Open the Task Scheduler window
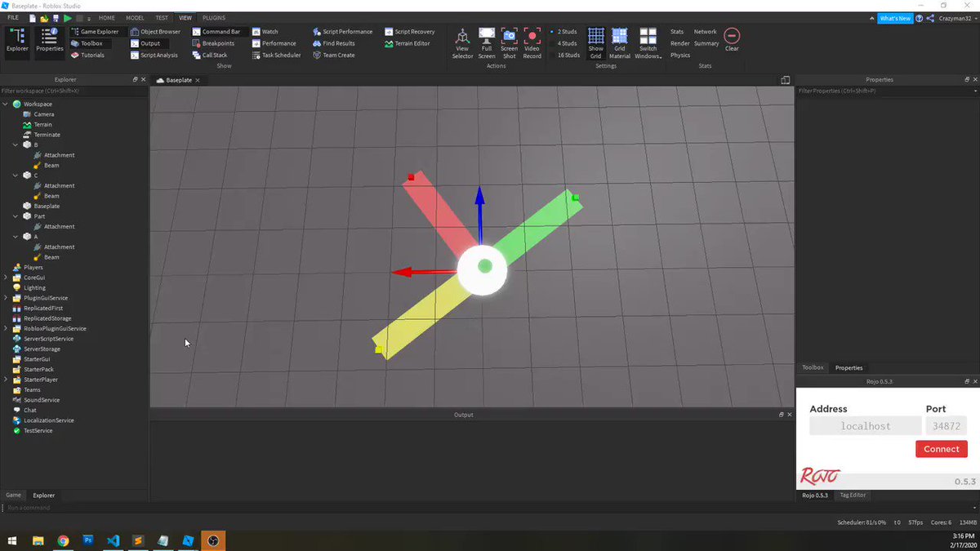980x551 pixels. pos(276,55)
